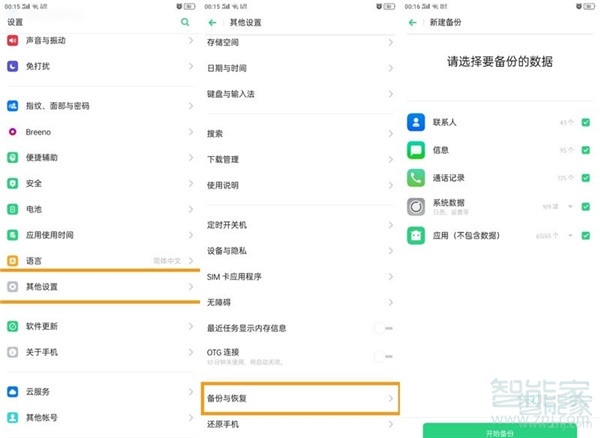
Task: Tap the 信息 messages icon
Action: point(416,150)
